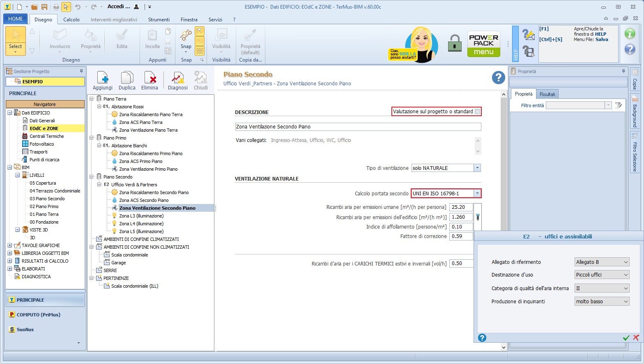
Task: Click the Fattore di correzione input field
Action: (461, 236)
